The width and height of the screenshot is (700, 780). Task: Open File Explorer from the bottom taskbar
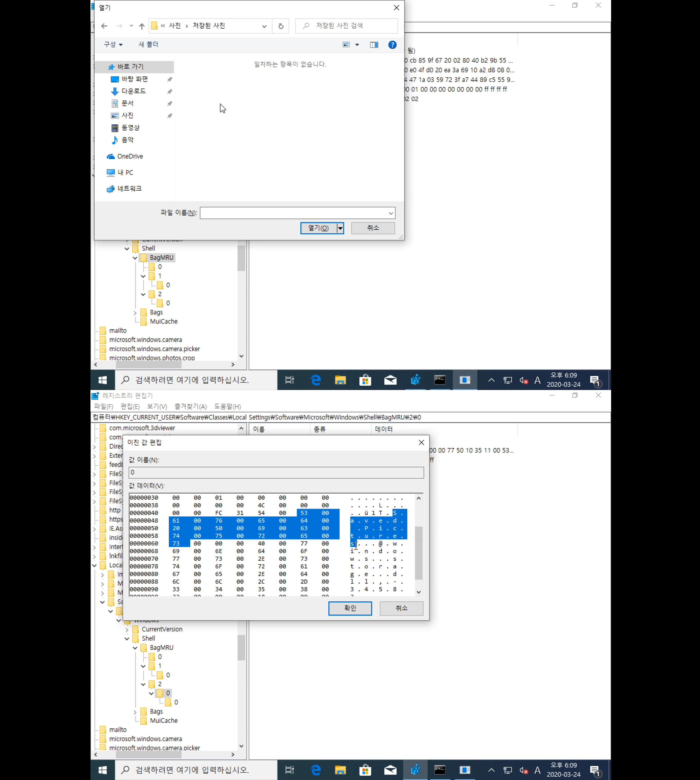pos(340,770)
